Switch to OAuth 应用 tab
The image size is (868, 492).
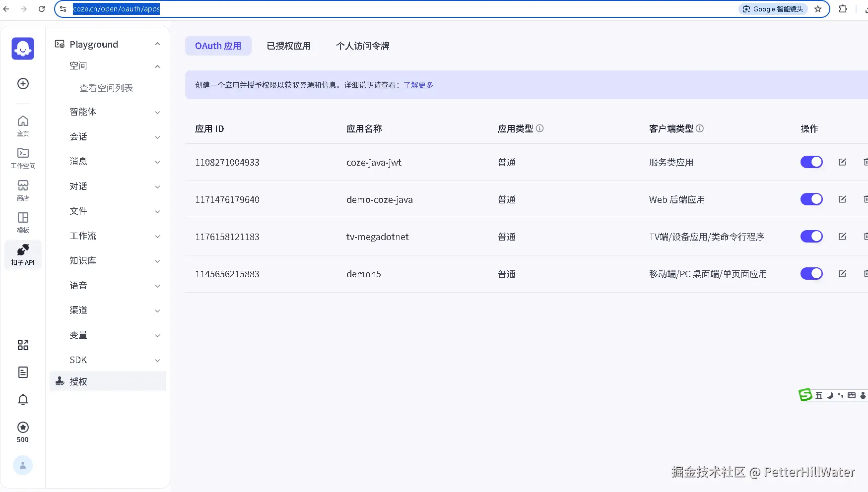coord(218,46)
